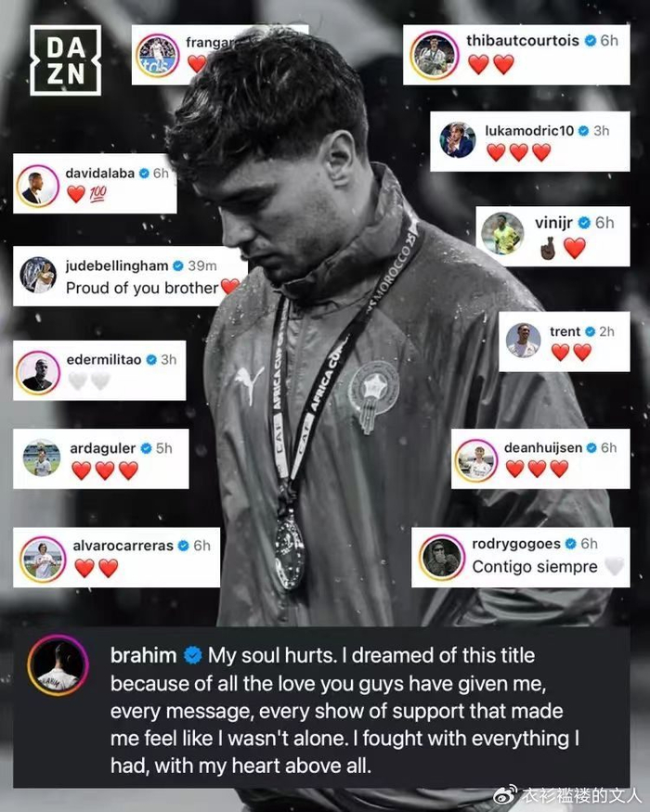The image size is (650, 812).
Task: Click vinijr crossed fingers emoji
Action: coord(548,248)
